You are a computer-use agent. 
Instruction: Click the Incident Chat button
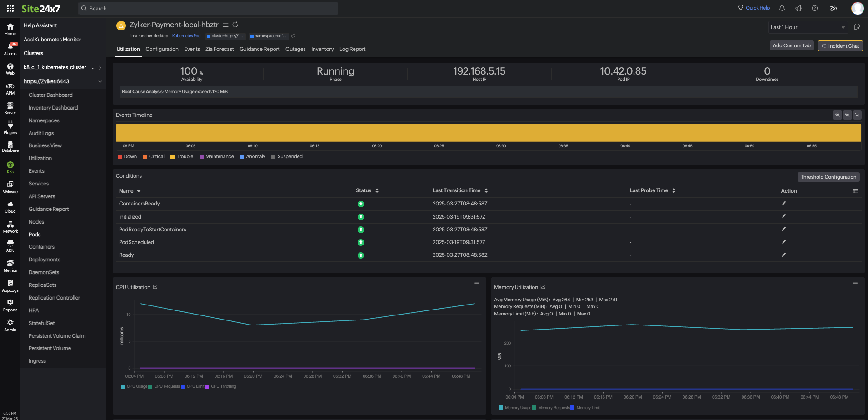tap(840, 46)
